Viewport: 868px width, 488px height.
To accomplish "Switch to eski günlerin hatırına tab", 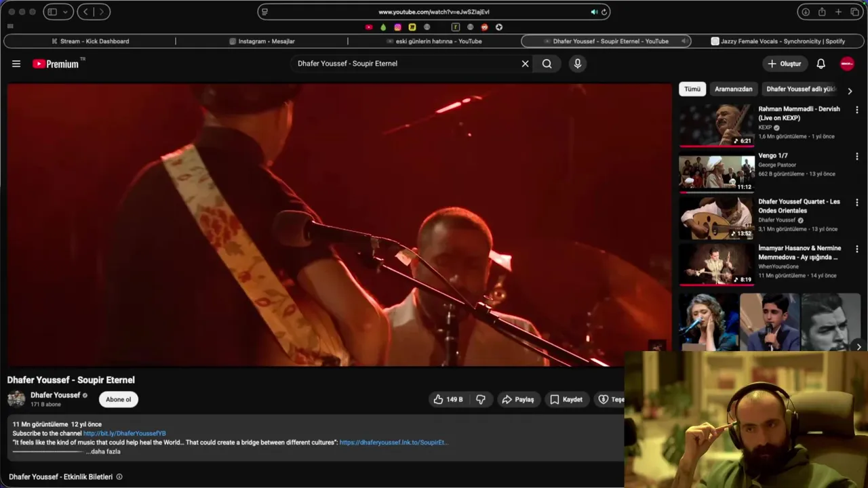I will (x=434, y=41).
